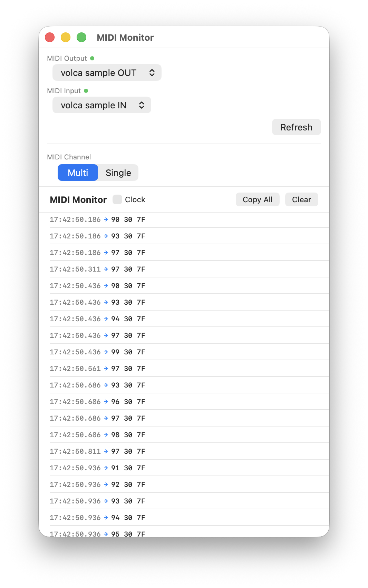Enter fullscreen using the green traffic light button
Image resolution: width=368 pixels, height=588 pixels.
coord(81,37)
